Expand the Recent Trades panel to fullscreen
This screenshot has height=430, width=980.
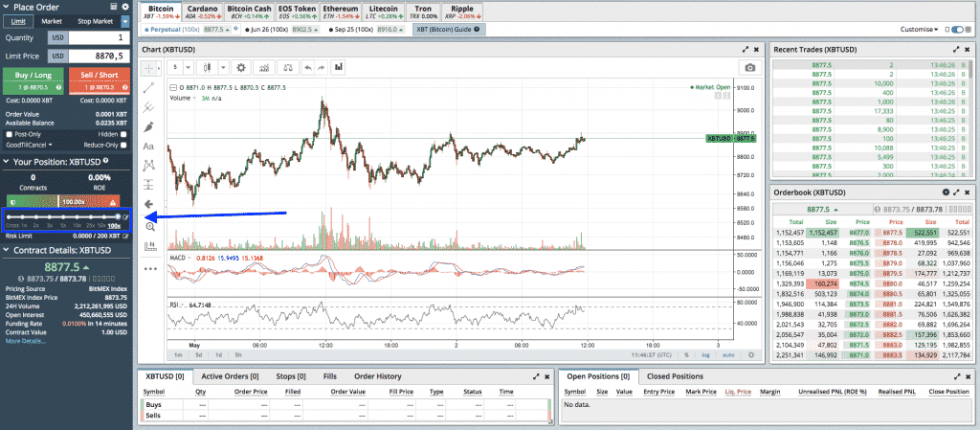tap(956, 50)
